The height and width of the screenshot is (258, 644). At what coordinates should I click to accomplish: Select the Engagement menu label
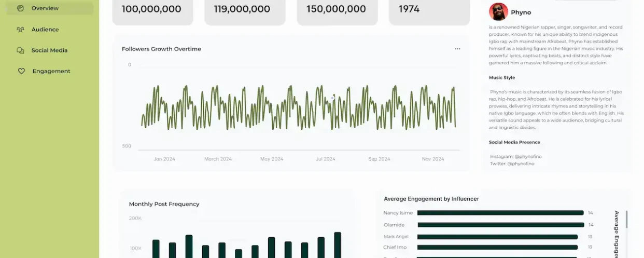pyautogui.click(x=51, y=71)
